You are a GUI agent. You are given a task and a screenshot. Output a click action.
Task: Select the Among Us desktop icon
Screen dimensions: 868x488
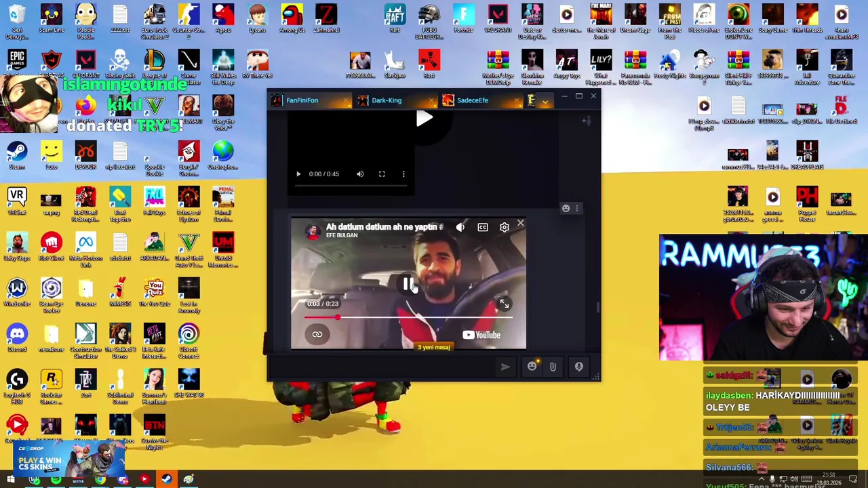coord(292,19)
